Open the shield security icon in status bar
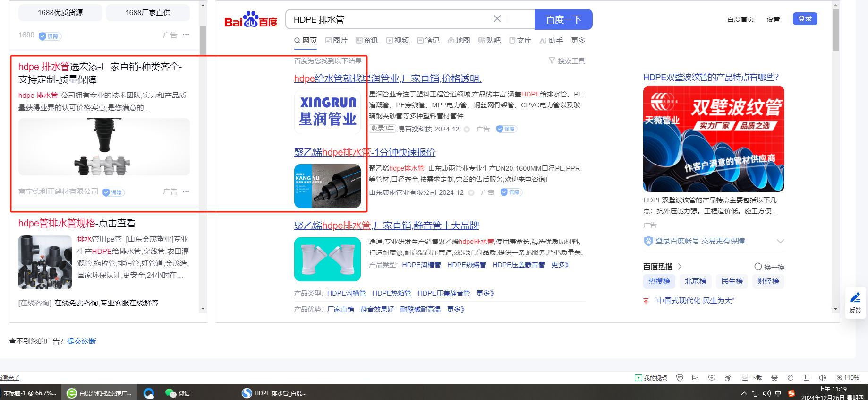This screenshot has height=400, width=868. click(x=680, y=378)
